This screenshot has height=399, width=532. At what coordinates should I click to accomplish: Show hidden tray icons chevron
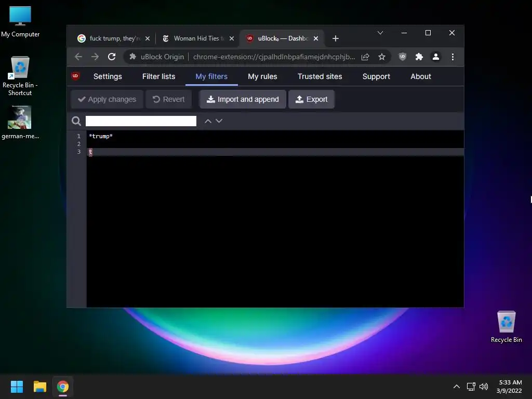pos(457,387)
